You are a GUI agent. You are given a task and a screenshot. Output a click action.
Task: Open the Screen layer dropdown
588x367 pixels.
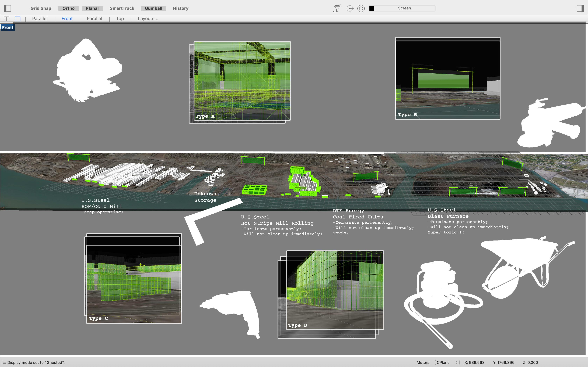tap(404, 8)
